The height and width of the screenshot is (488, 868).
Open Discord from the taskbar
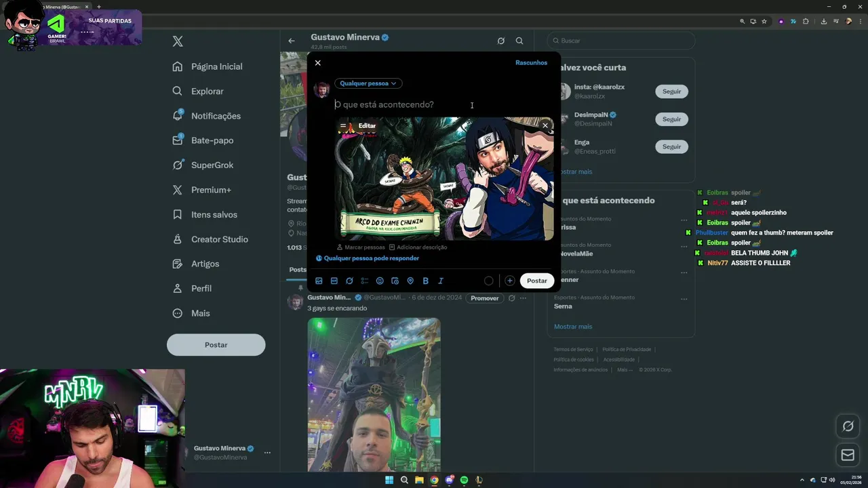click(x=449, y=480)
